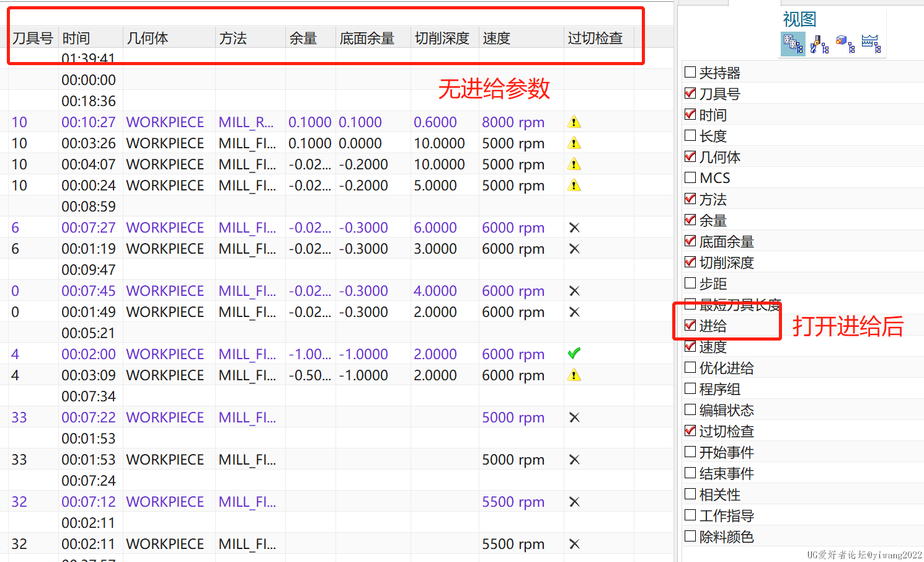Click the 过切检查 column header
Viewport: 924px width, 562px height.
coord(599,38)
